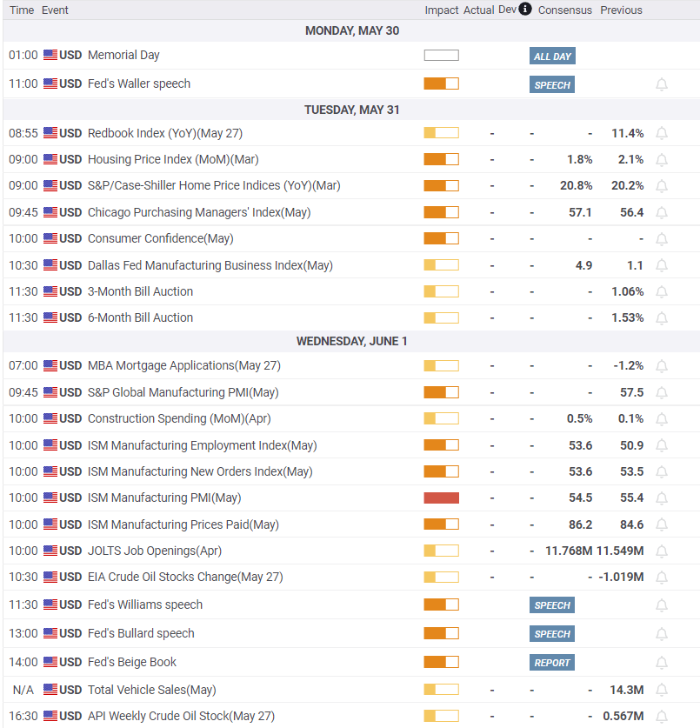Toggle the bell for Chicago Purchasing Managers' Index
This screenshot has height=728, width=700.
point(662,212)
